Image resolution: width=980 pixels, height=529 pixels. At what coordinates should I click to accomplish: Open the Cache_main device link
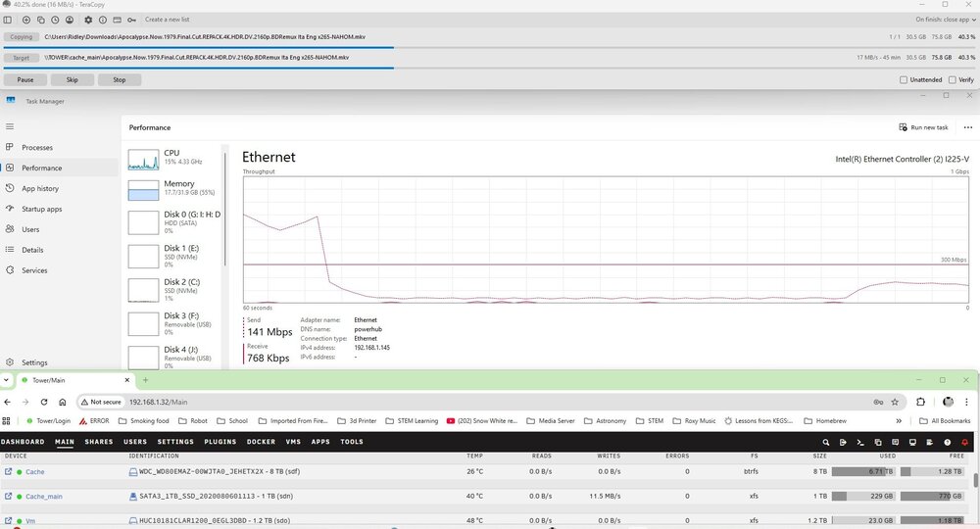click(x=44, y=497)
